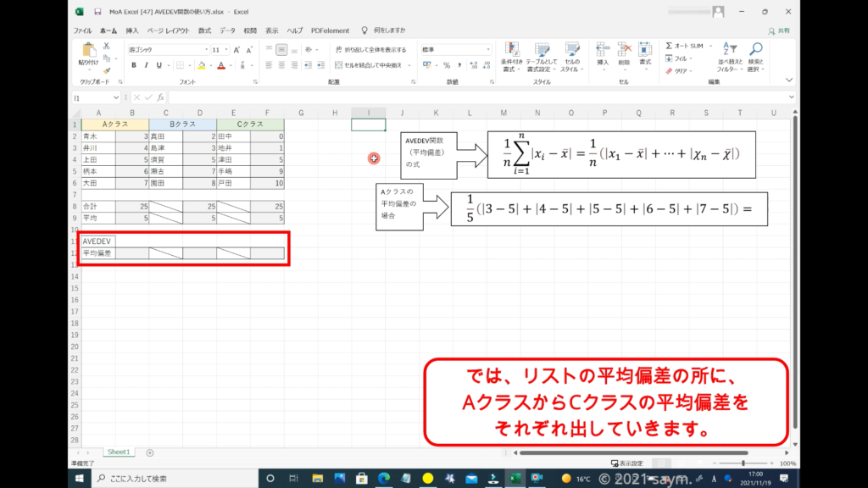Toggle italic formatting

[x=146, y=65]
